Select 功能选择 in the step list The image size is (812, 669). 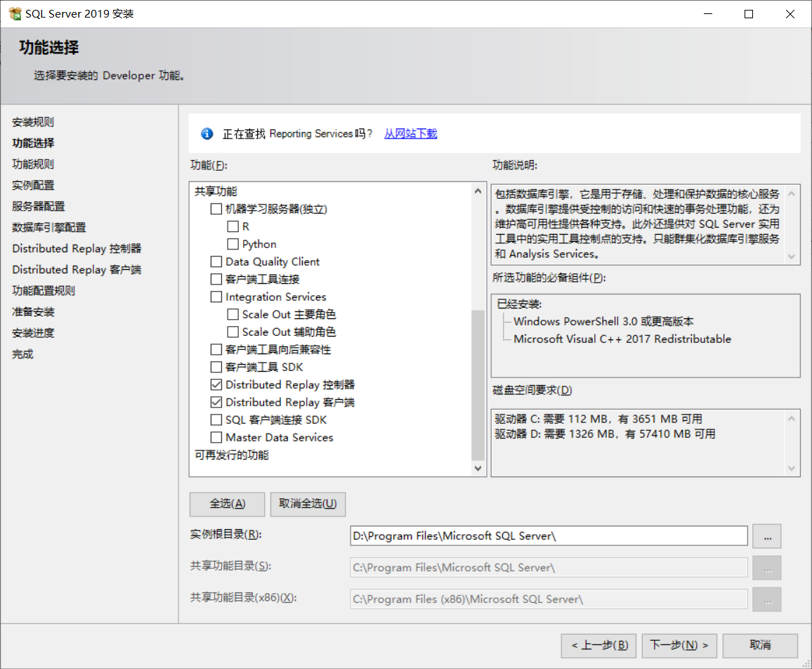pos(33,143)
